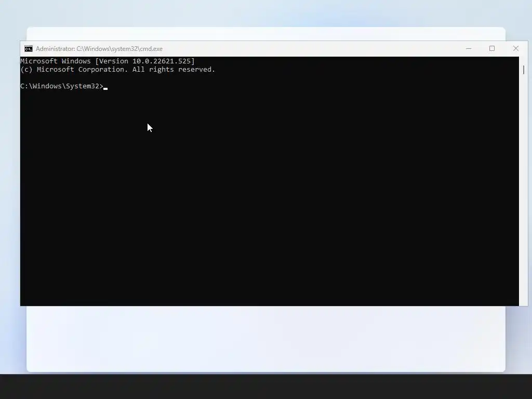532x399 pixels.
Task: Click the vertical scrollbar thumb in cmd
Action: [x=524, y=70]
